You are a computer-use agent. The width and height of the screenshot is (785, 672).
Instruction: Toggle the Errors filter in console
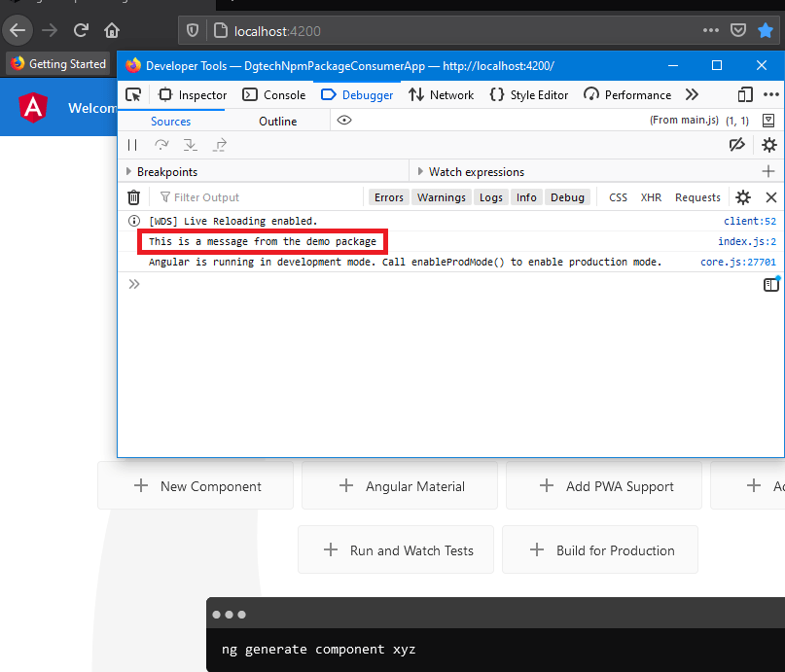click(388, 197)
